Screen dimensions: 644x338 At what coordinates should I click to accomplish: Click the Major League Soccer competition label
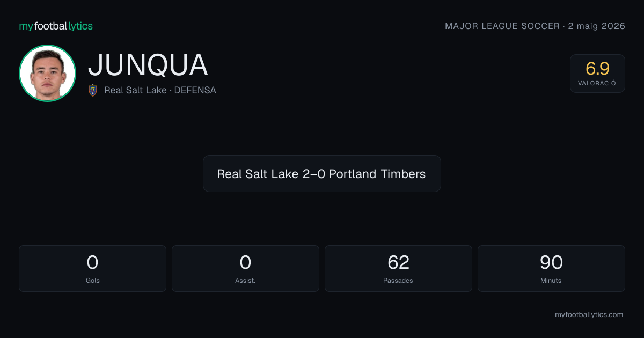(x=502, y=26)
